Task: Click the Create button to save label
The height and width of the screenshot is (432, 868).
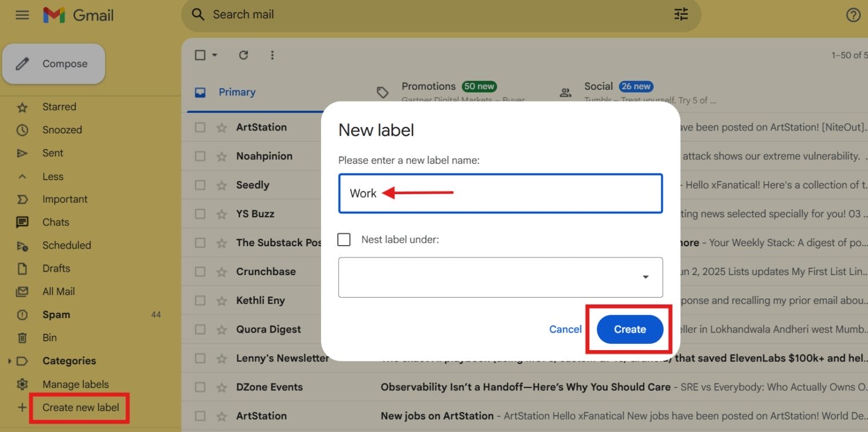Action: tap(629, 329)
